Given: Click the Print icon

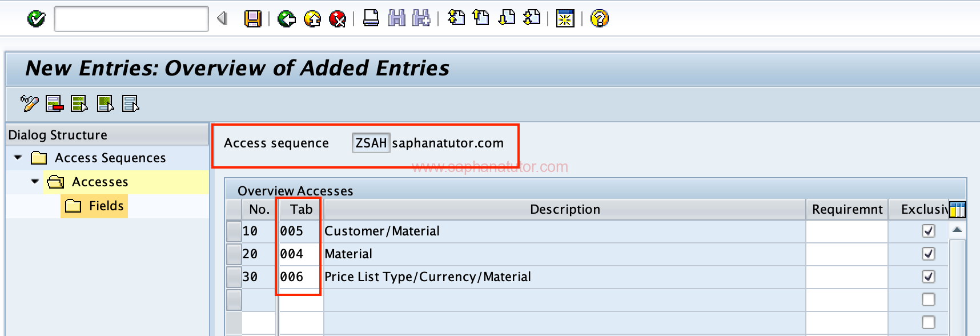Looking at the screenshot, I should coord(371,19).
